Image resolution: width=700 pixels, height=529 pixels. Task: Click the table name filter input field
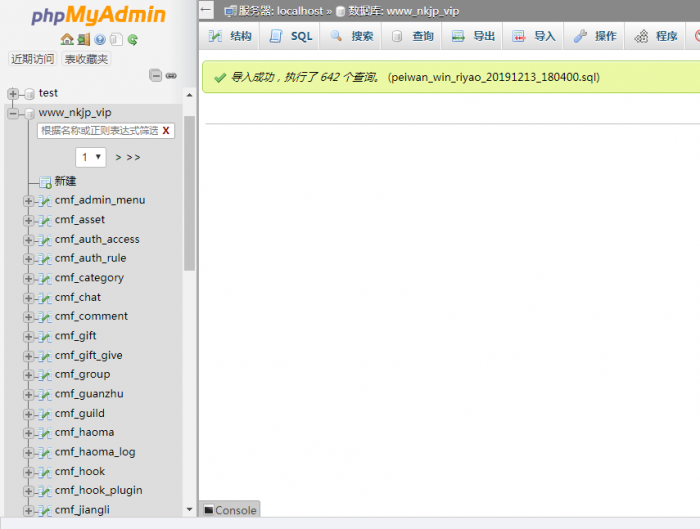click(x=97, y=131)
